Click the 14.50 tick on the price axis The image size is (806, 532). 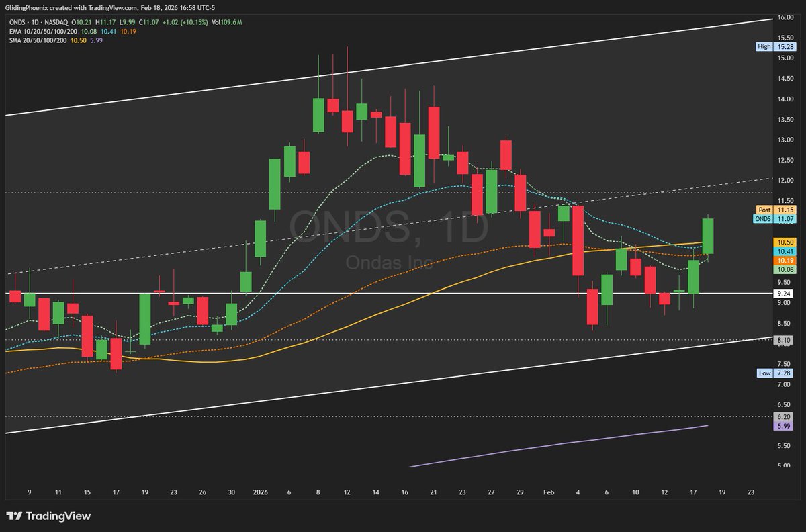click(785, 79)
